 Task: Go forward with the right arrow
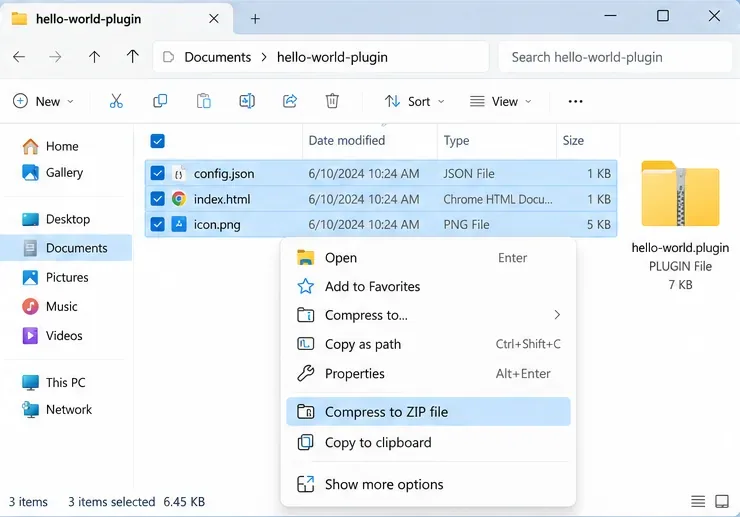[55, 57]
